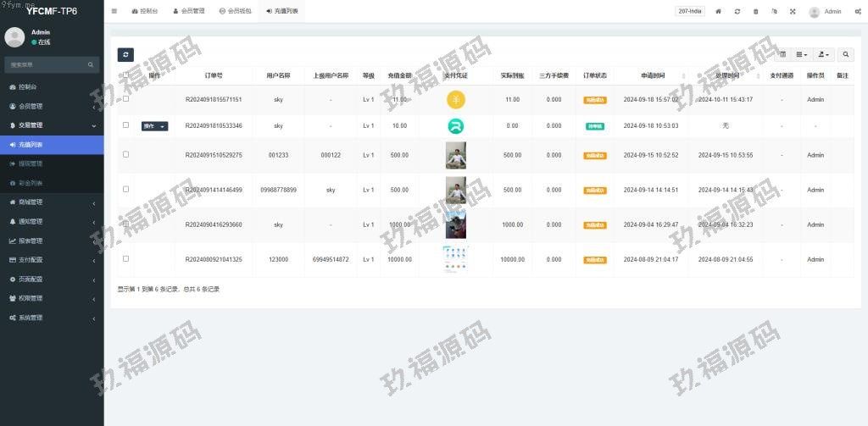Click the home icon in top bar
868x426 pixels.
click(x=718, y=12)
